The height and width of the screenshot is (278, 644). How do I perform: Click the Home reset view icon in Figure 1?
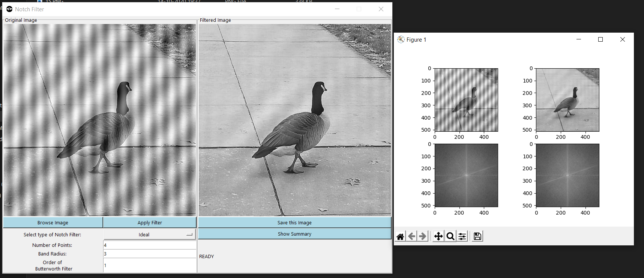[x=400, y=236]
